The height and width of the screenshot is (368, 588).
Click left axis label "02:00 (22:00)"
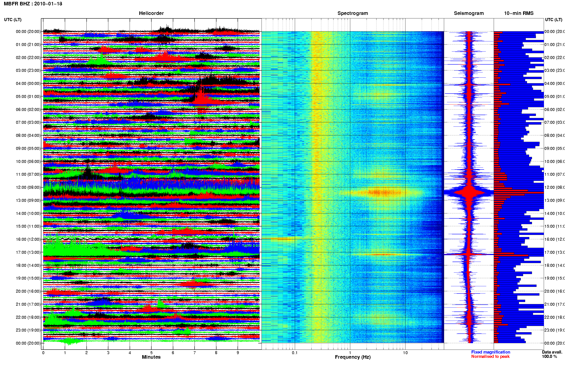[x=28, y=58]
